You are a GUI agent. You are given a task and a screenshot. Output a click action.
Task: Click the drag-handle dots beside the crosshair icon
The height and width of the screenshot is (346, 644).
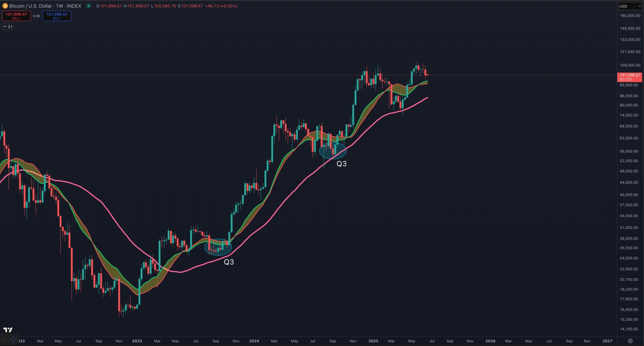click(x=4, y=338)
